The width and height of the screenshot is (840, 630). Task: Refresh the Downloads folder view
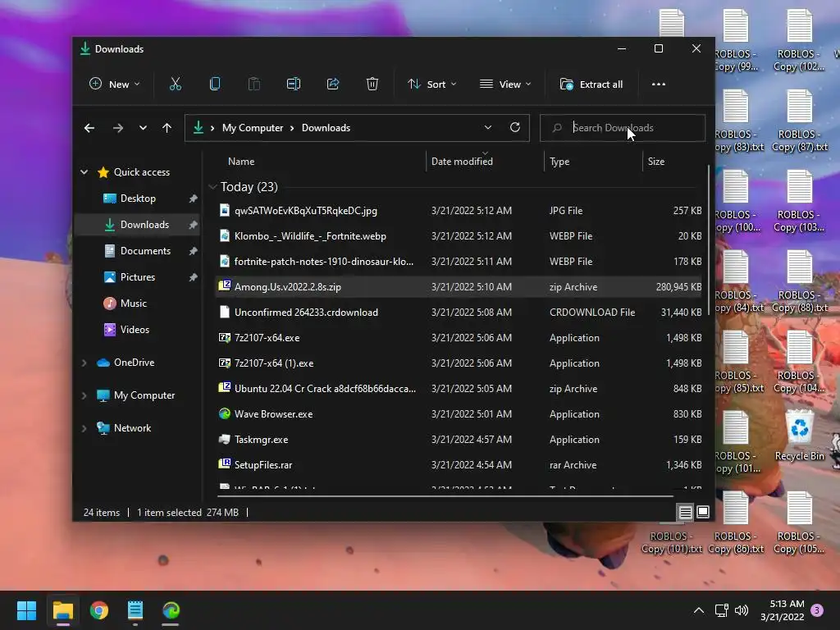[515, 127]
